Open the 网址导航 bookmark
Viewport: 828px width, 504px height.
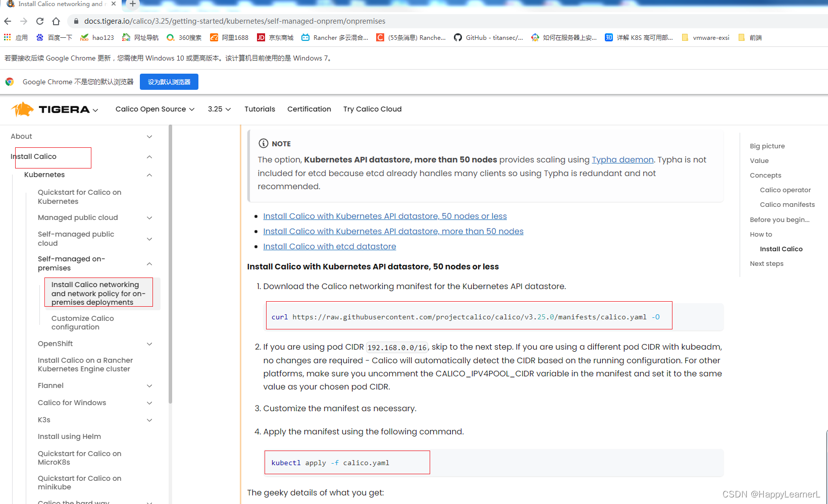pyautogui.click(x=140, y=37)
